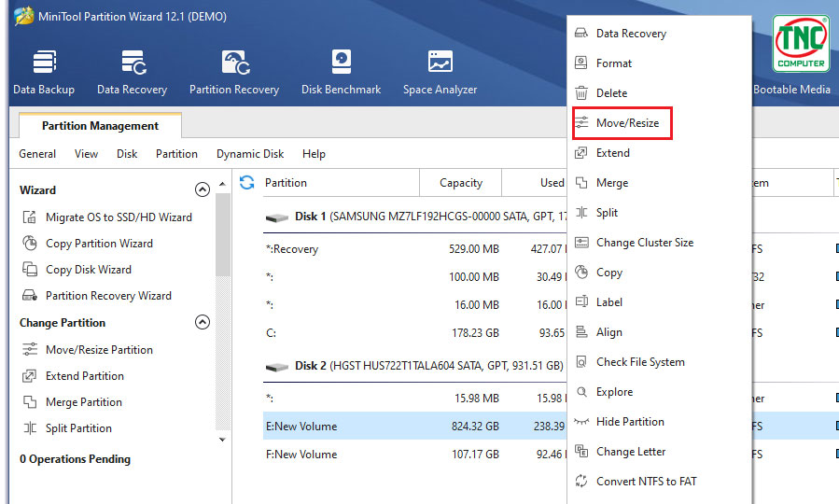Click the Migrate OS to SSD/HD Wizard link

[x=119, y=217]
